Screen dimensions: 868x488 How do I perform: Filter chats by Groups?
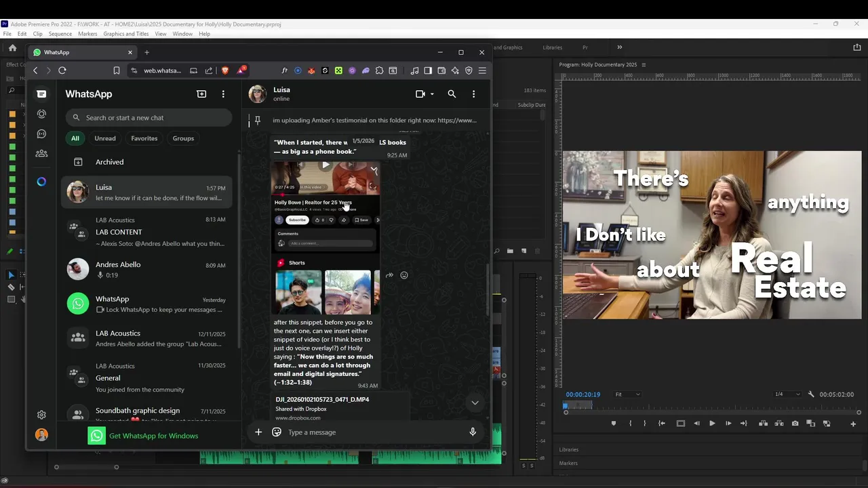tap(183, 138)
